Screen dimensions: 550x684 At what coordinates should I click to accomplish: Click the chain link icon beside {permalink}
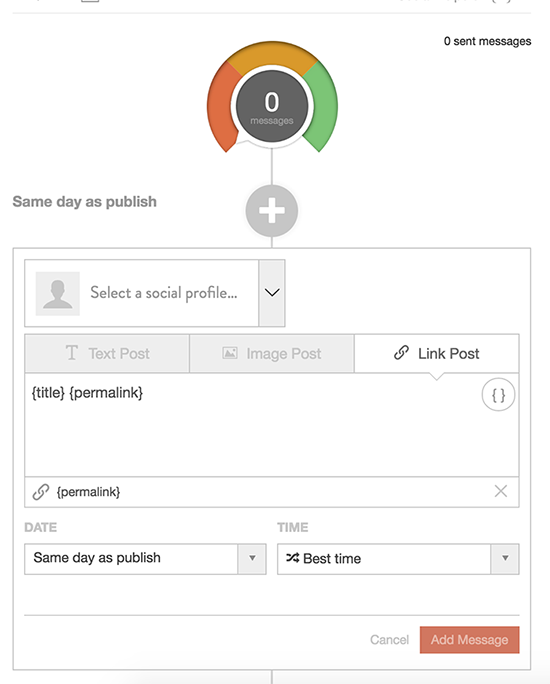pos(41,492)
